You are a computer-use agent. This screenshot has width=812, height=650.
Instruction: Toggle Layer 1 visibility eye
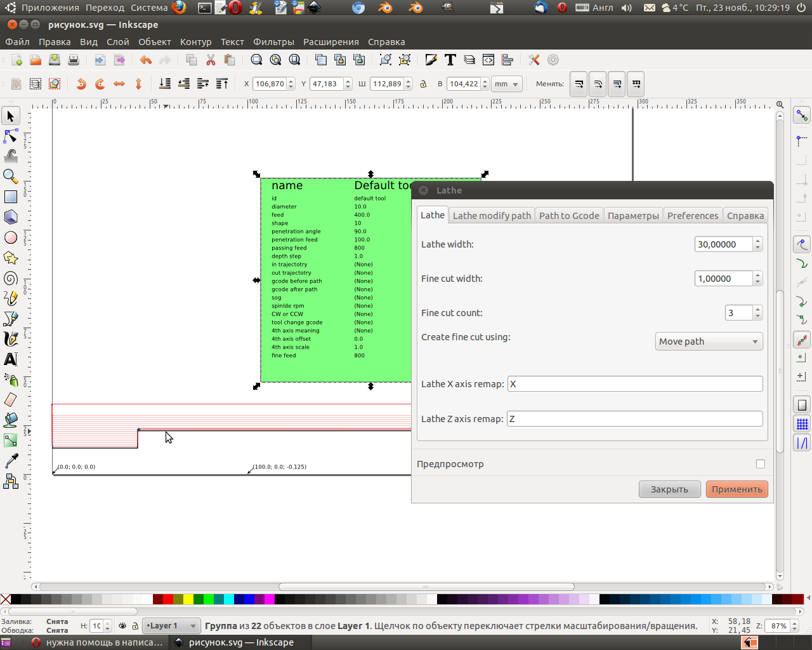click(123, 626)
